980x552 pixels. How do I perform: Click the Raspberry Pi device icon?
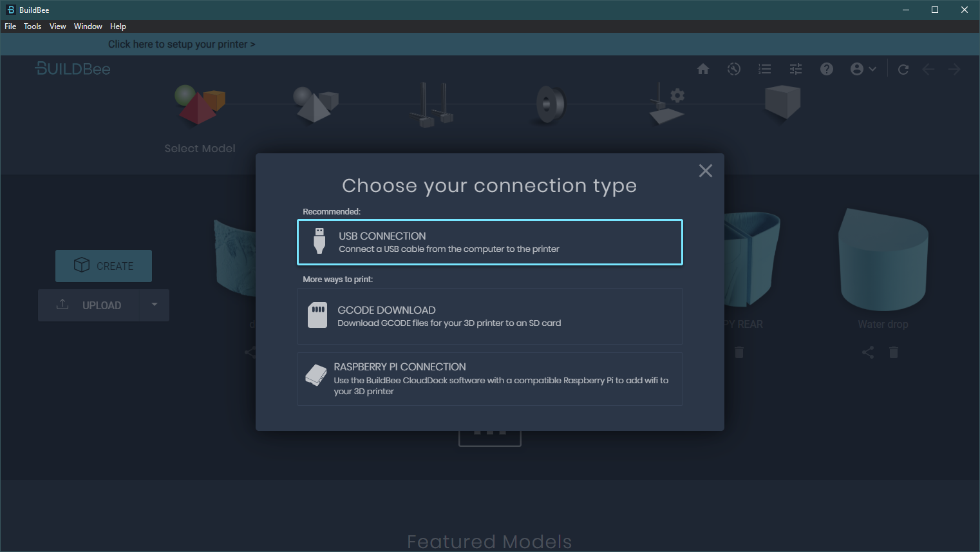[x=316, y=376]
